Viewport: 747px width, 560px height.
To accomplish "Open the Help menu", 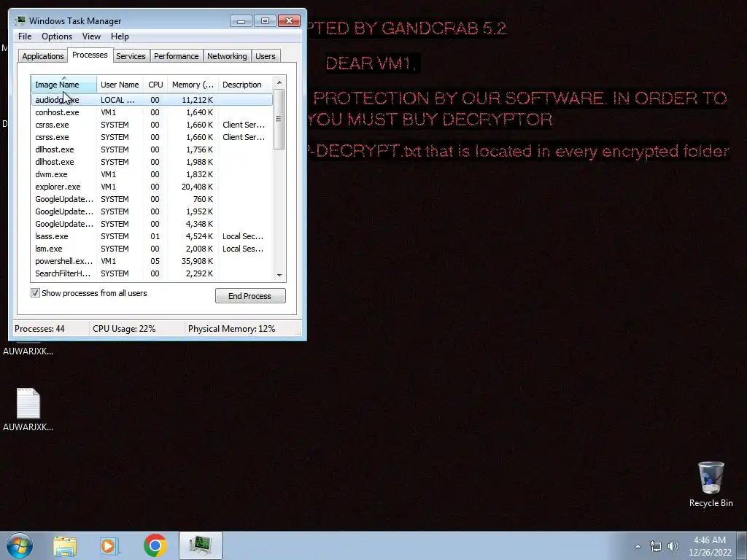I will (x=120, y=36).
